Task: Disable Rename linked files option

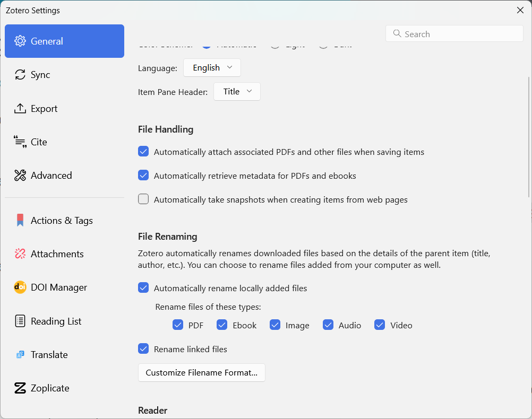Action: [143, 349]
